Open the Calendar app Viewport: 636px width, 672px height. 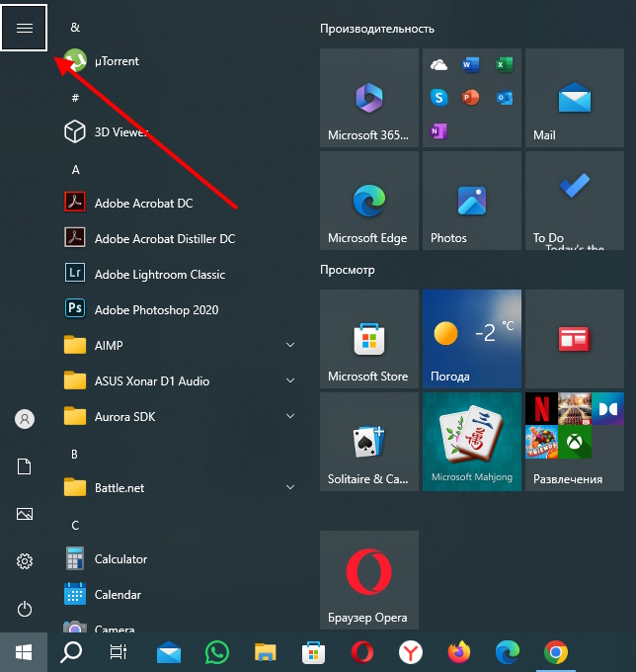point(180,595)
